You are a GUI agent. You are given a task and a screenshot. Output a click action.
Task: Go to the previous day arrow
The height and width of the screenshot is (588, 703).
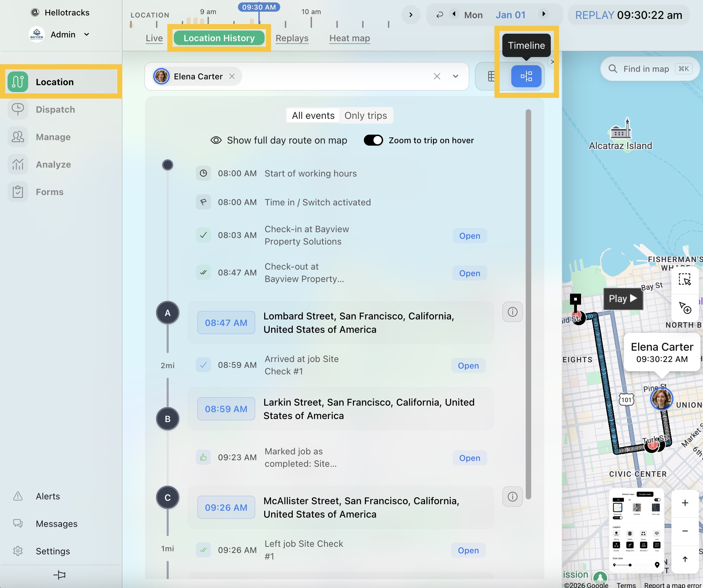[454, 14]
